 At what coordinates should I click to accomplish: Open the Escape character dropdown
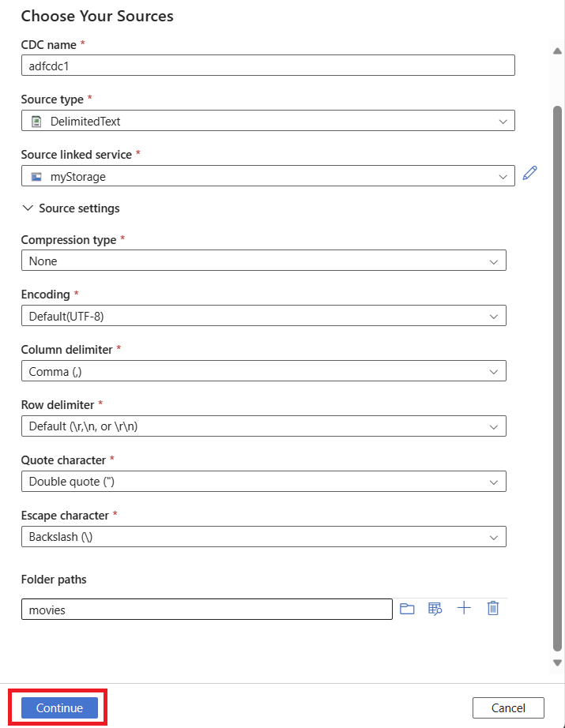pos(262,537)
